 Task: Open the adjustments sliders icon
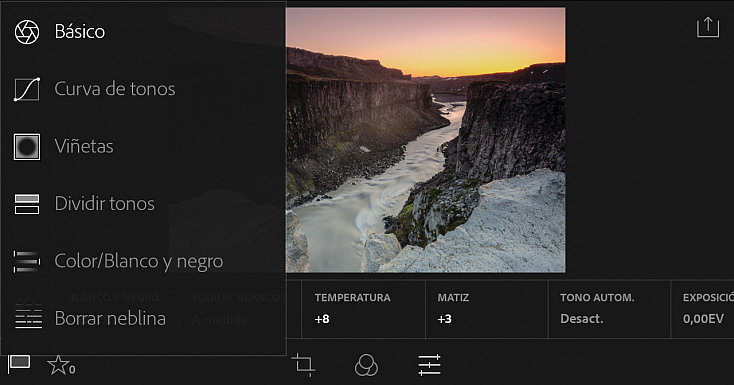click(x=429, y=365)
